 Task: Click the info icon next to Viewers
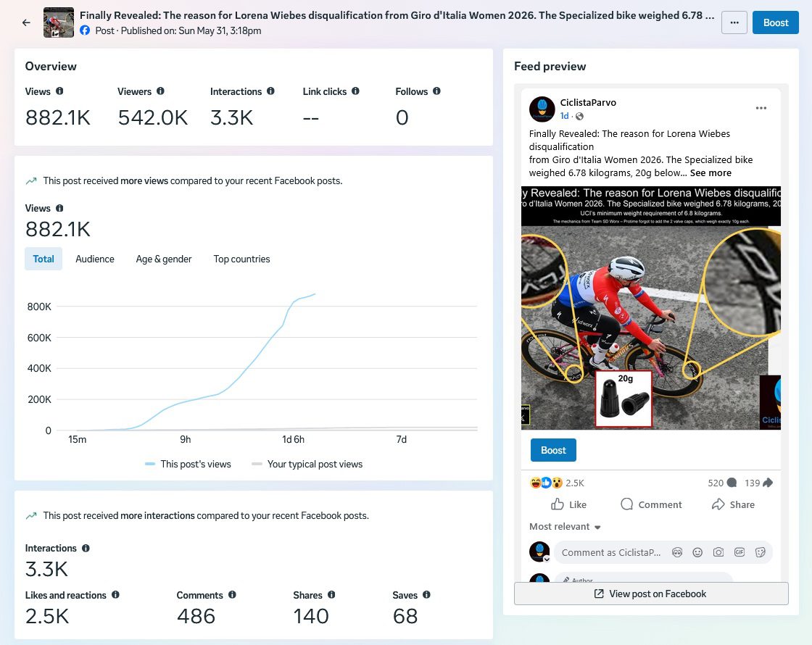tap(160, 91)
